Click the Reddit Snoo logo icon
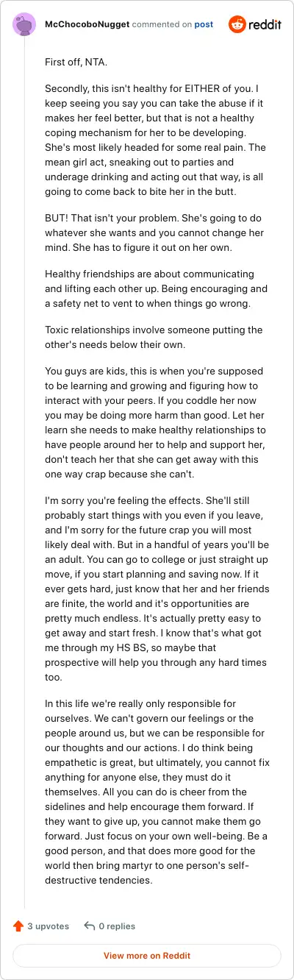Image resolution: width=294 pixels, height=980 pixels. click(237, 24)
